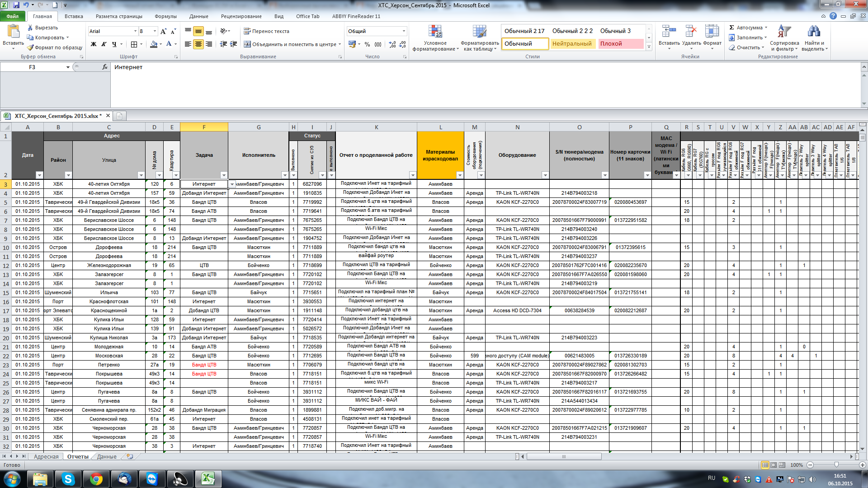
Task: Click the Вставить paste icon
Action: [13, 31]
